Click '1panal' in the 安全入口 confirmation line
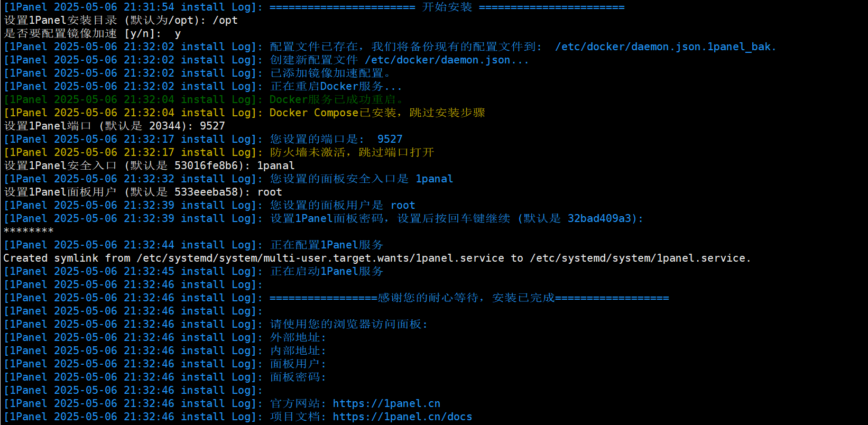Image resolution: width=868 pixels, height=425 pixels. click(435, 179)
